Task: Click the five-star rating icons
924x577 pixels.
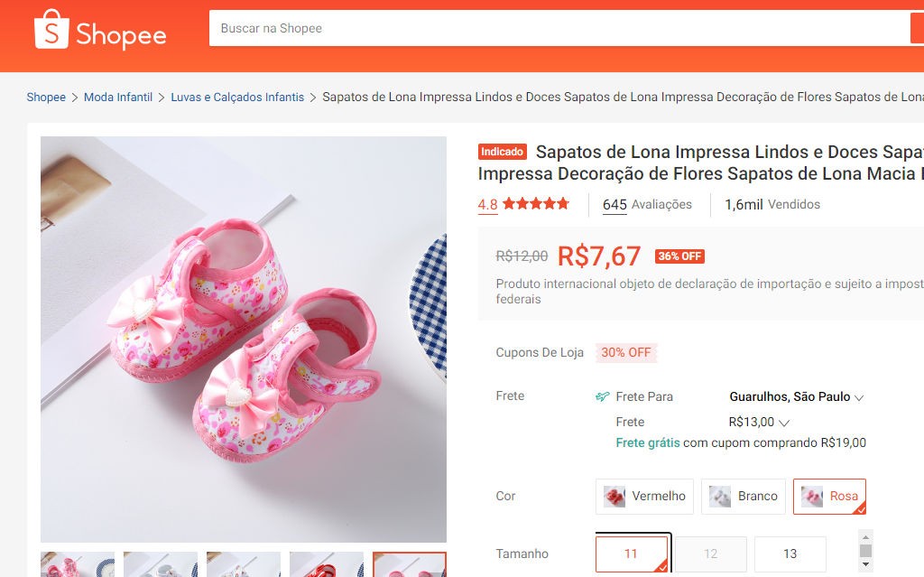Action: 536,204
